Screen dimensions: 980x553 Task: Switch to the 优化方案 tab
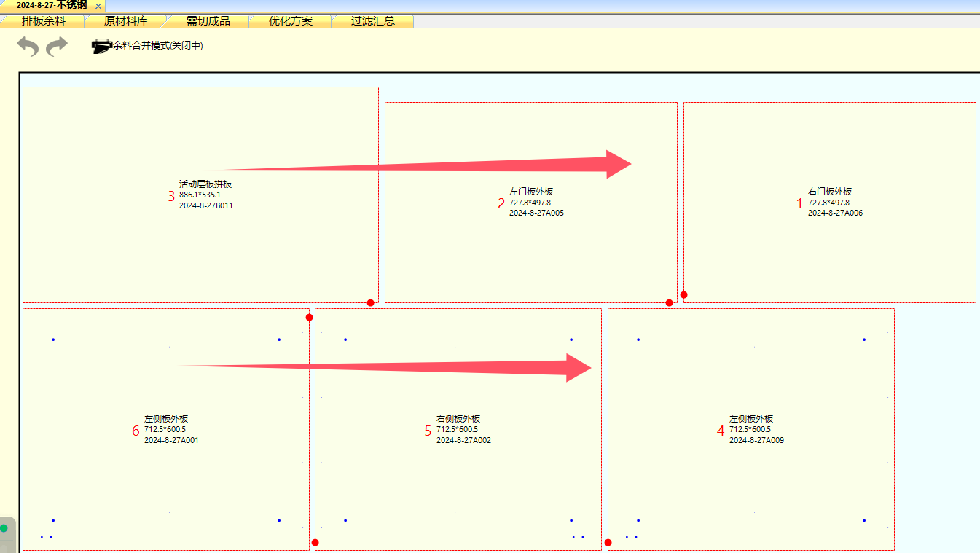(x=290, y=21)
